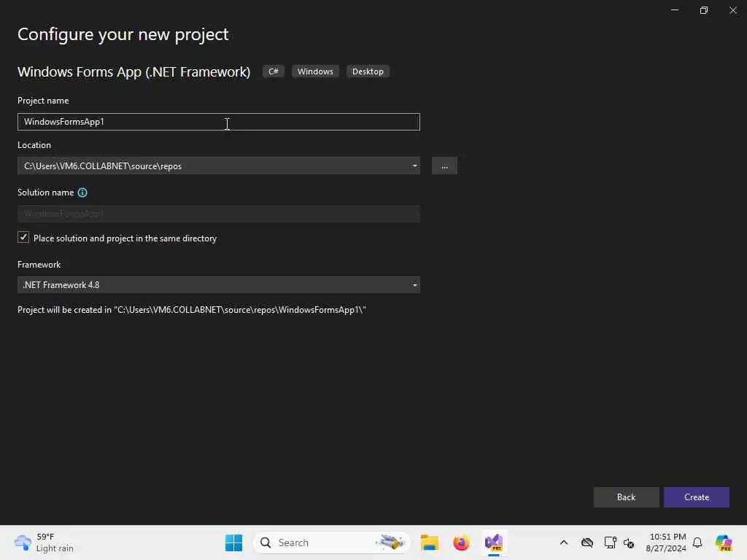Browse for location with the ellipsis button

444,166
